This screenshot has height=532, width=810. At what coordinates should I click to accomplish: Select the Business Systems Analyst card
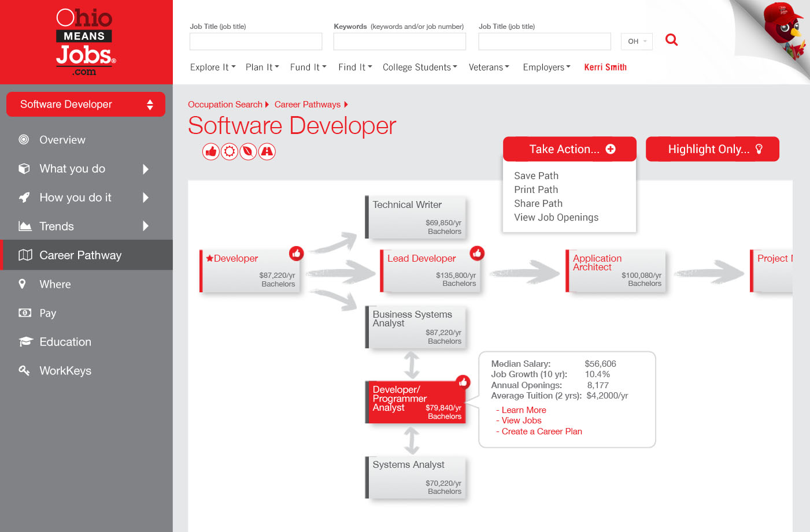pos(415,327)
